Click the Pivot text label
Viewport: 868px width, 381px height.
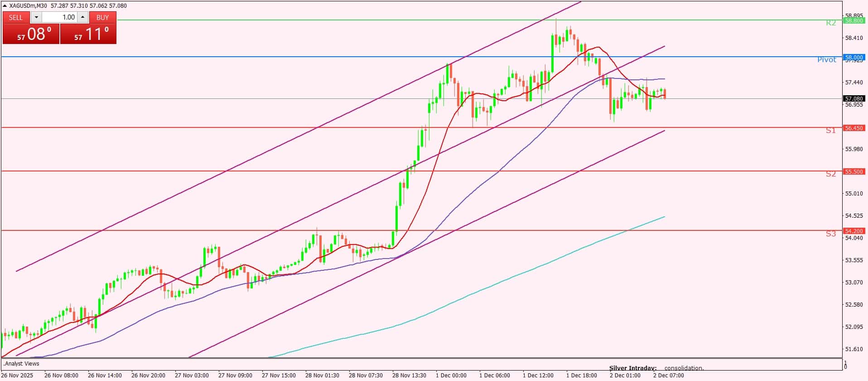point(827,60)
